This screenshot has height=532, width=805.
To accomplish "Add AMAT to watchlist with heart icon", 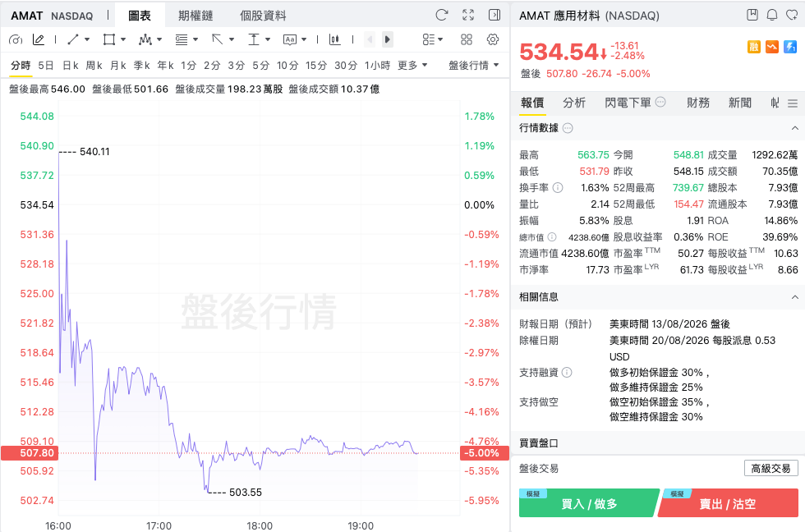I will point(792,15).
